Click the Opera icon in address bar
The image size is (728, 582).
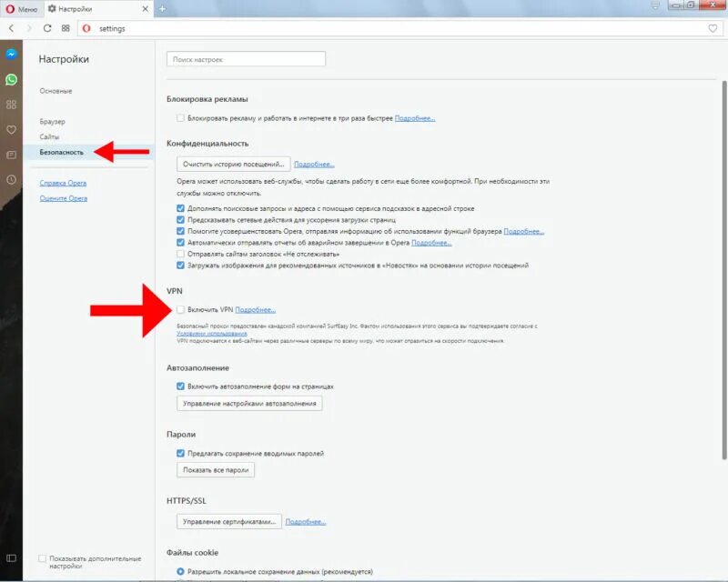86,28
